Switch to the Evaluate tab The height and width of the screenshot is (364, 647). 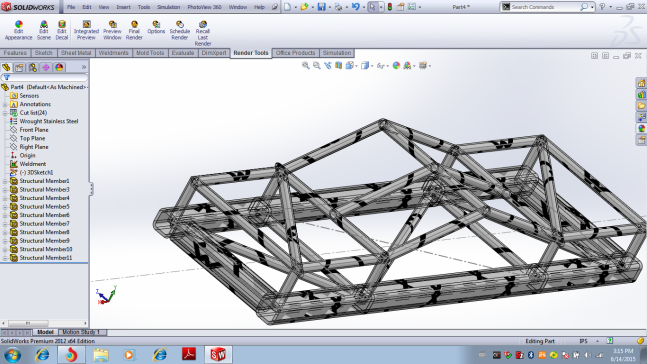[x=183, y=53]
